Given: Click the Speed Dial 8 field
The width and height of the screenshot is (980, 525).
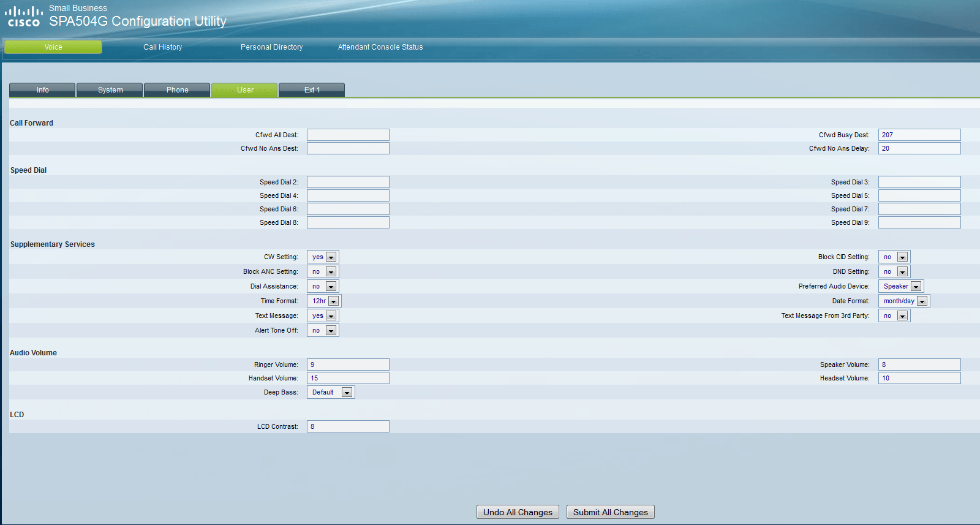Looking at the screenshot, I should pos(348,222).
